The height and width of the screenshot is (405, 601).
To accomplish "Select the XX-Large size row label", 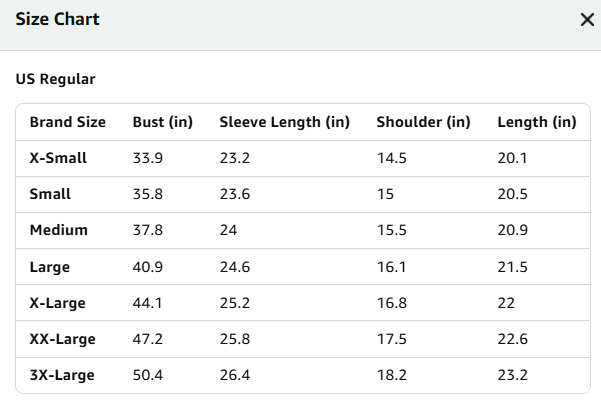I will coord(62,339).
